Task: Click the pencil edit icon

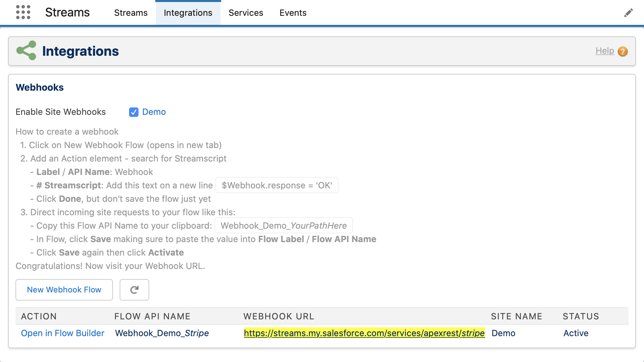Action: (628, 13)
